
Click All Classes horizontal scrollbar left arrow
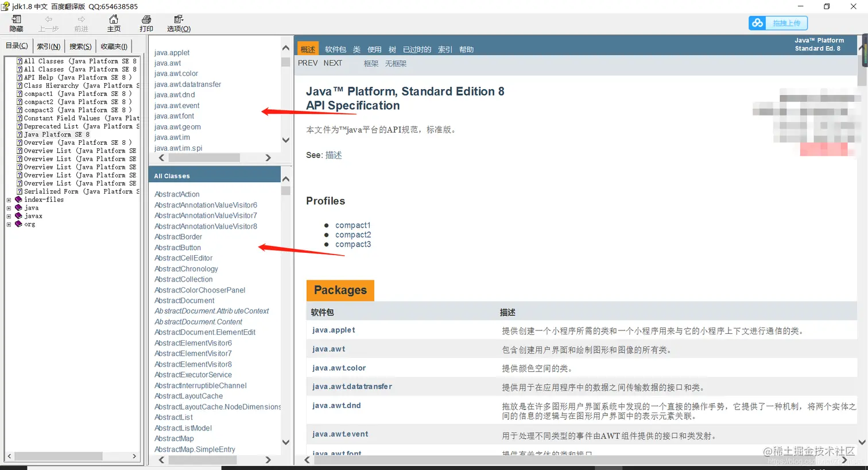point(161,460)
